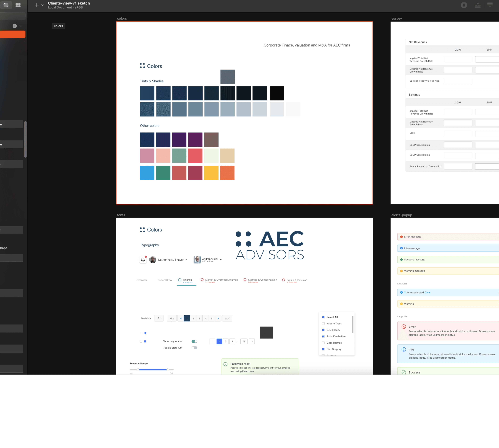
Task: Check the Kilgore Trout checkbox
Action: (x=323, y=323)
